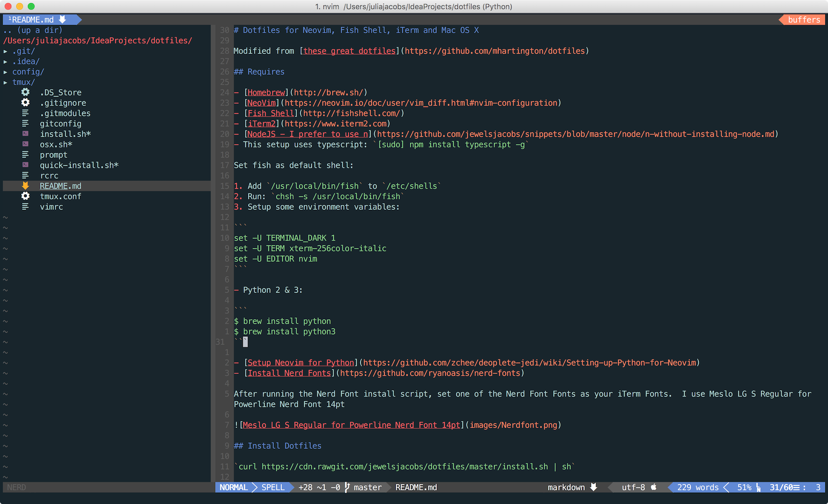Click the 'these great dotfiles' link text
The height and width of the screenshot is (504, 828).
[x=350, y=51]
